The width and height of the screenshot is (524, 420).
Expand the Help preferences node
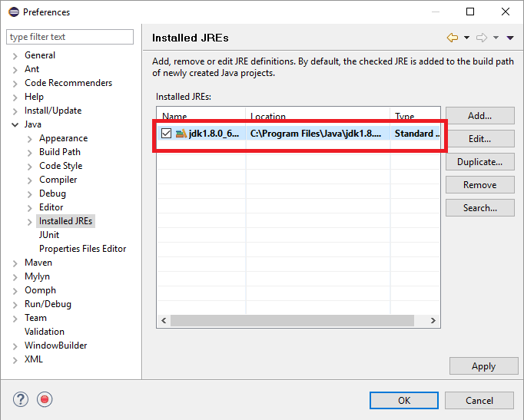(x=15, y=98)
